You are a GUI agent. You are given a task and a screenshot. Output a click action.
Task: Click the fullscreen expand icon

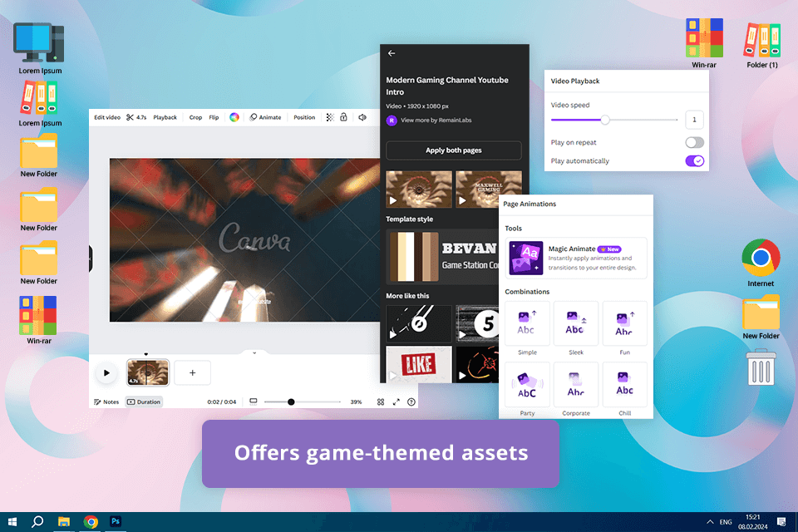click(x=396, y=401)
